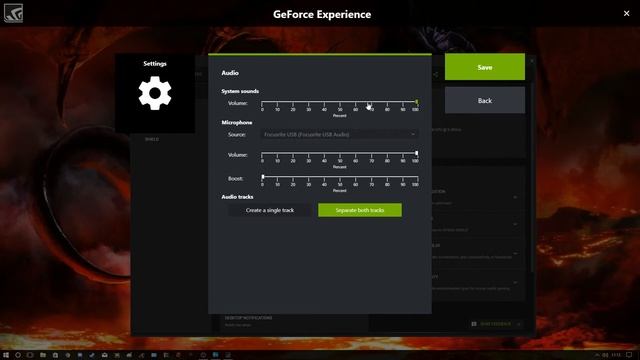Viewport: 640px width, 360px height.
Task: Open the Windows Start menu
Action: tap(6, 355)
